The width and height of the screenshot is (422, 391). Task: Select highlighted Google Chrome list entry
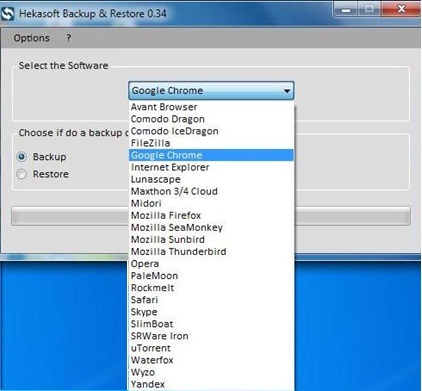point(211,155)
